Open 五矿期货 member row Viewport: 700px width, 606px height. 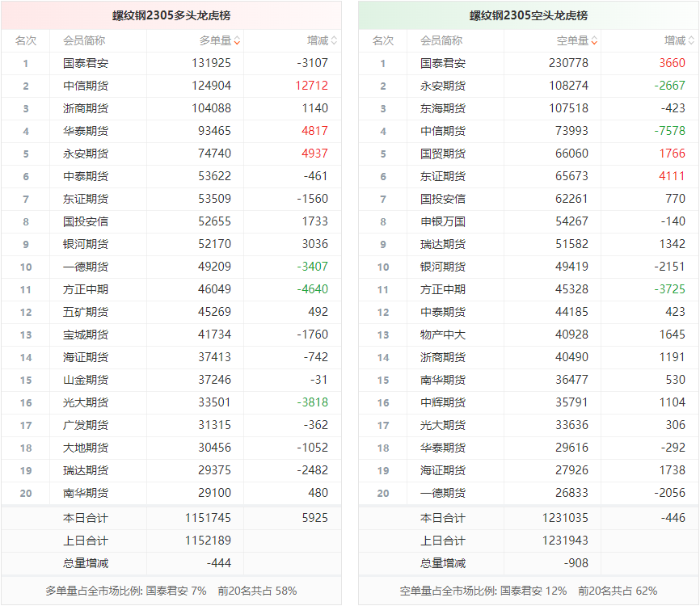coord(85,312)
